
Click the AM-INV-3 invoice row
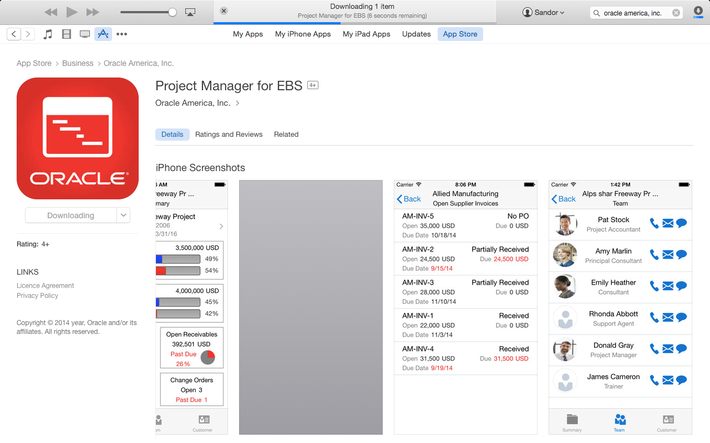click(x=465, y=292)
